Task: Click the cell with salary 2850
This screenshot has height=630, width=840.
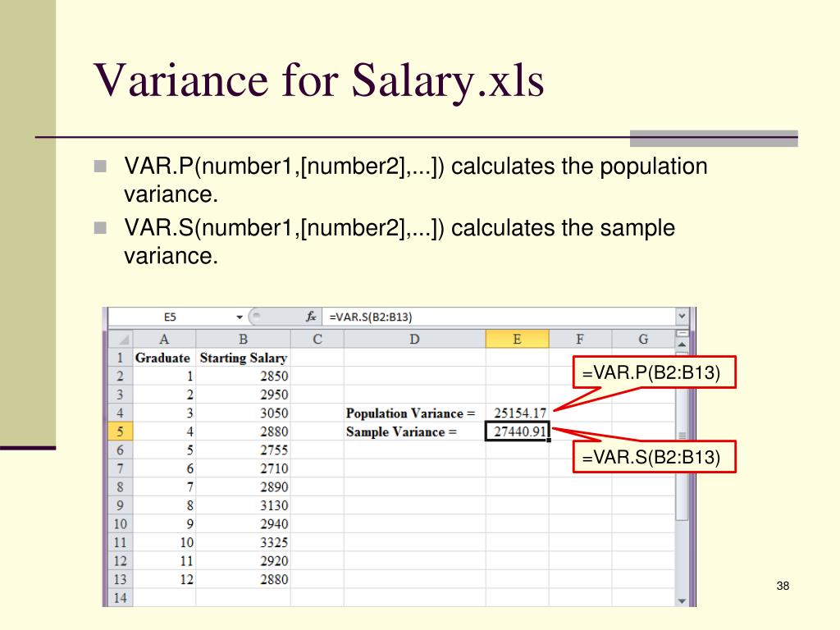Action: 243,376
